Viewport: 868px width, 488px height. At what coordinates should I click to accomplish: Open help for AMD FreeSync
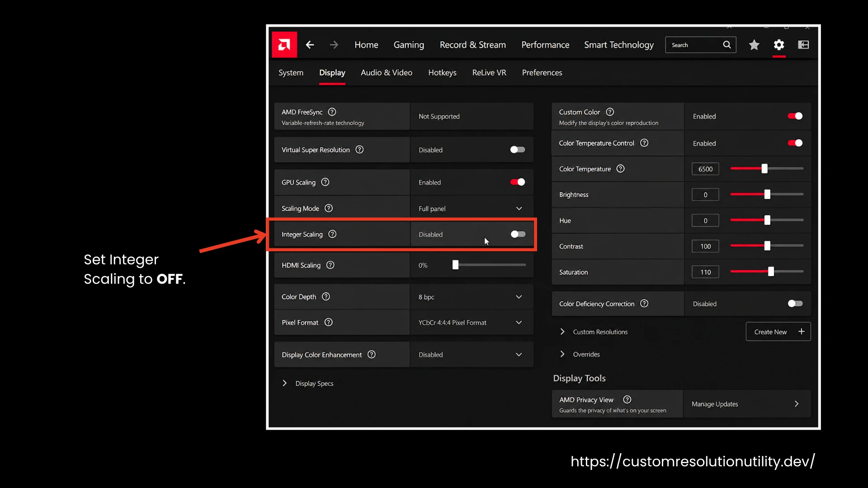(x=332, y=112)
